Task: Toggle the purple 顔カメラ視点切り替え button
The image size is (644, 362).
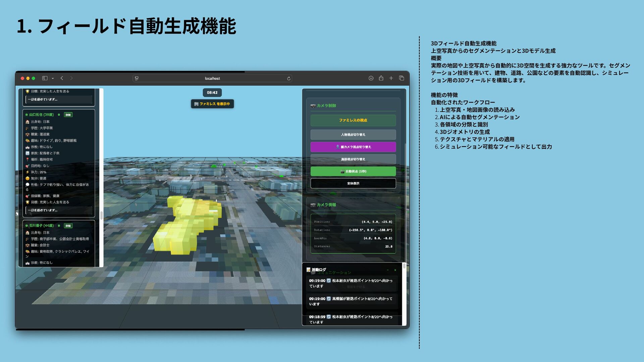Action: tap(353, 147)
